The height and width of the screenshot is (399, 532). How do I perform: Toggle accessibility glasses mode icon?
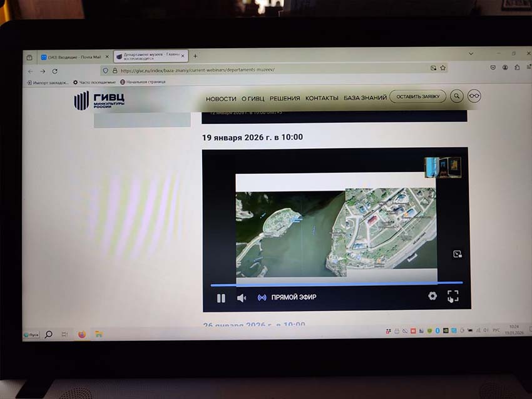click(x=475, y=96)
